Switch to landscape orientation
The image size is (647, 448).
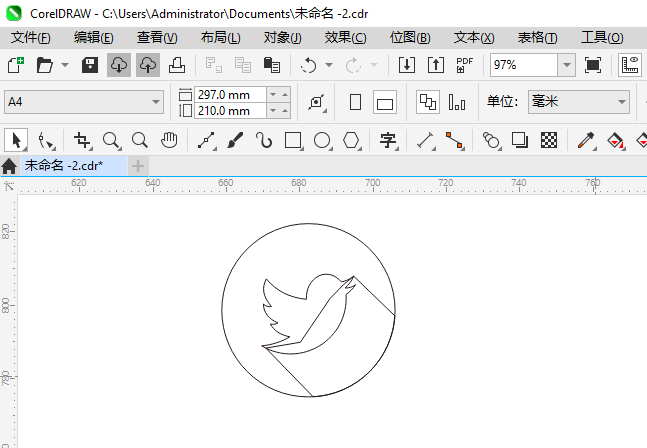385,102
